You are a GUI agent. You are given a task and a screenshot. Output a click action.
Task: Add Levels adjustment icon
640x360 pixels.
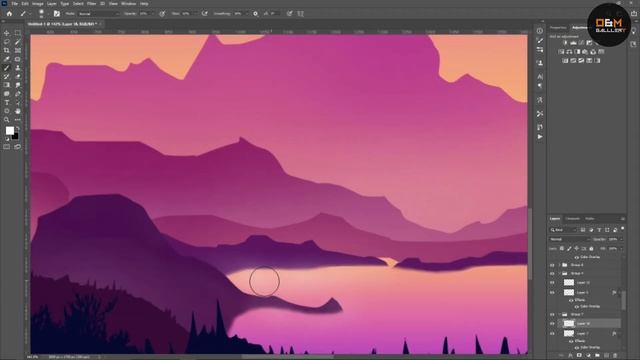573,43
